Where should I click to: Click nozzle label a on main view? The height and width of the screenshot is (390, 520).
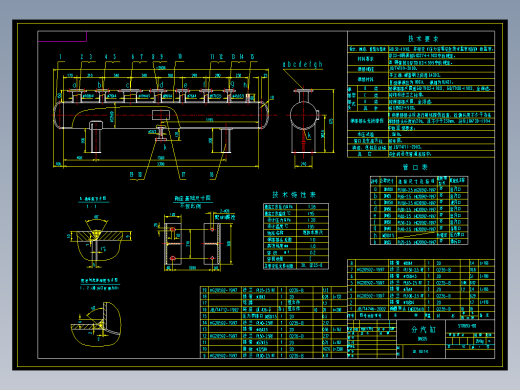coord(75,85)
